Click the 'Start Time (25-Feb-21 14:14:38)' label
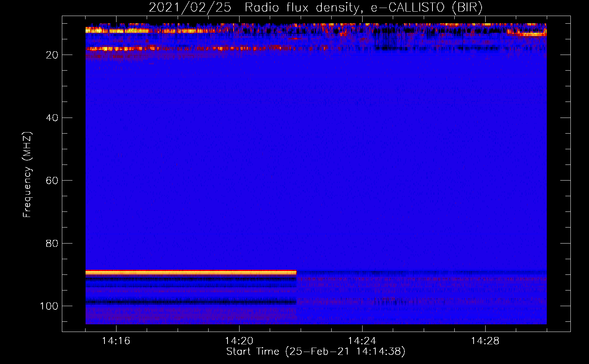The width and height of the screenshot is (589, 364). pyautogui.click(x=316, y=352)
